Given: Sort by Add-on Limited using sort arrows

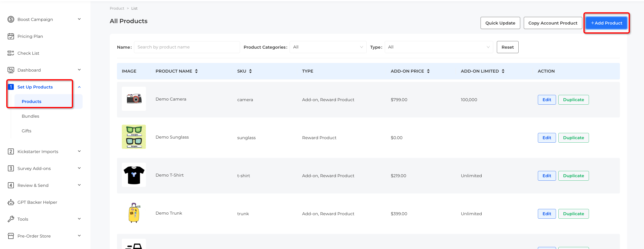Looking at the screenshot, I should click(x=503, y=71).
